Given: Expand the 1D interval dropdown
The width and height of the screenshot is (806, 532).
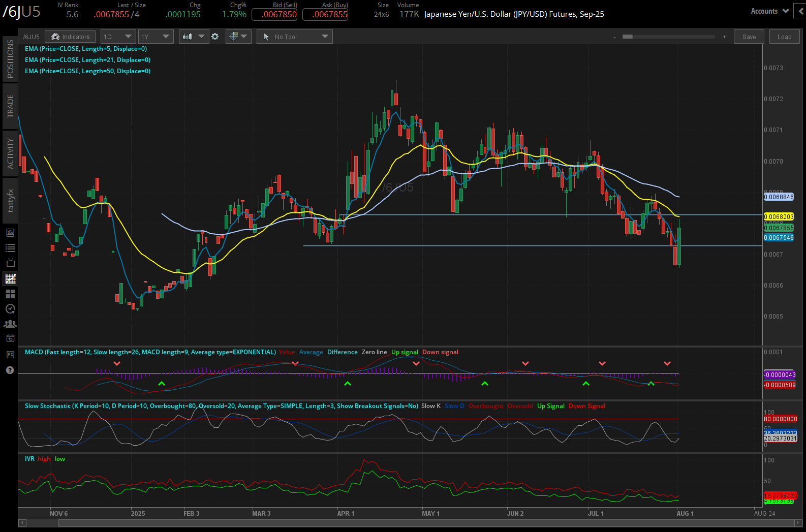Looking at the screenshot, I should tap(117, 37).
